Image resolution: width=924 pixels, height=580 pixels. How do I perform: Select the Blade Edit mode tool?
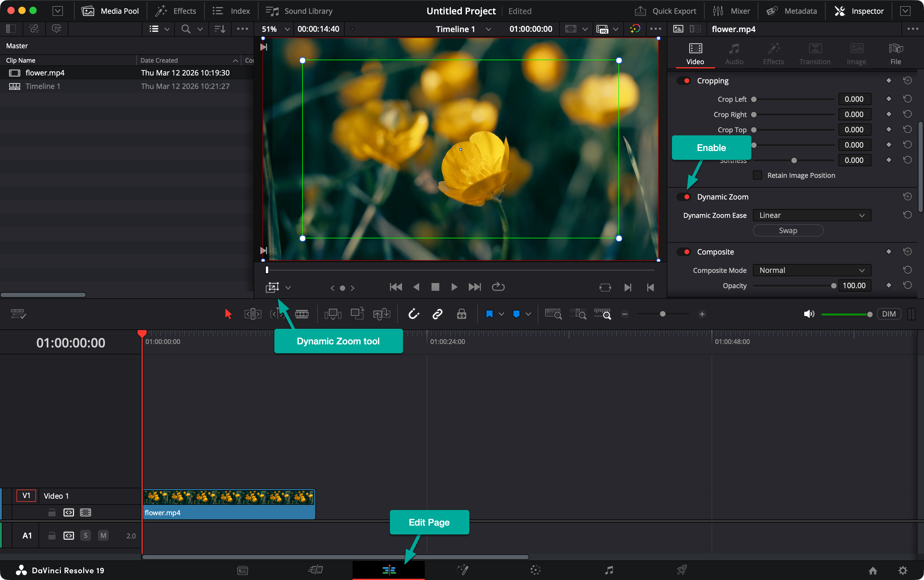pos(302,314)
